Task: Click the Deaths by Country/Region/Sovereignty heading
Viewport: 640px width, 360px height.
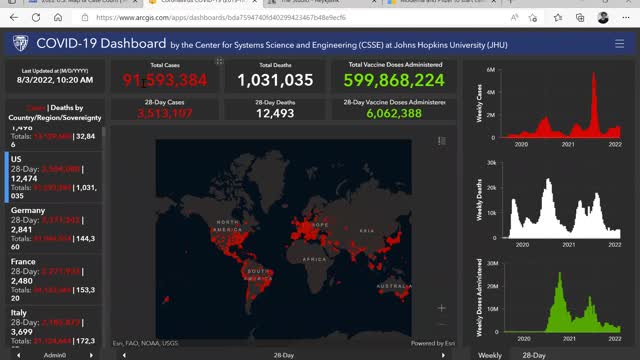Action: click(x=55, y=113)
